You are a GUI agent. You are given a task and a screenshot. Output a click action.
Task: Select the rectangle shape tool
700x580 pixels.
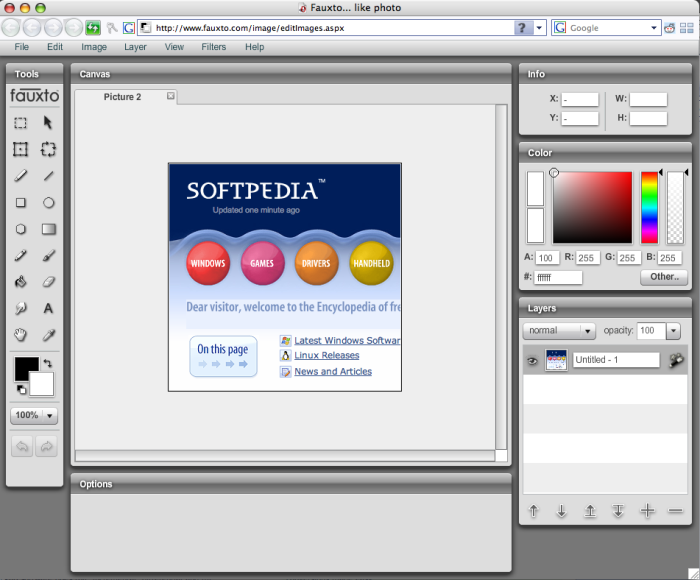point(21,203)
